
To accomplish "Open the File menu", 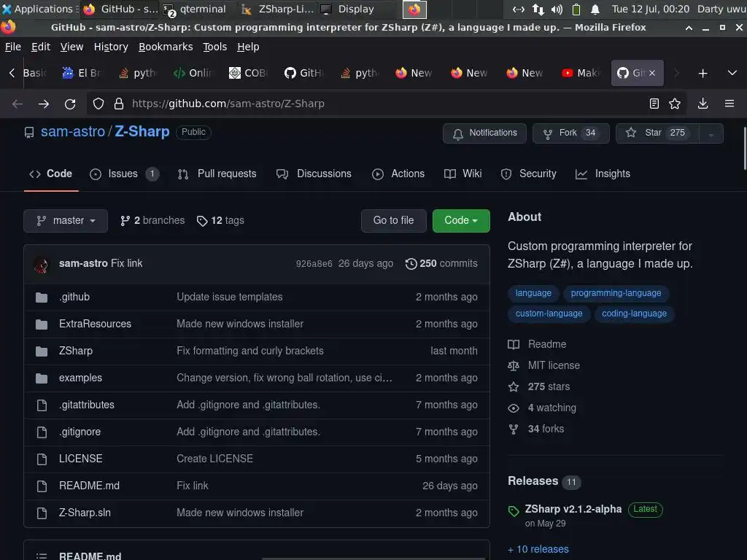I will pyautogui.click(x=13, y=47).
